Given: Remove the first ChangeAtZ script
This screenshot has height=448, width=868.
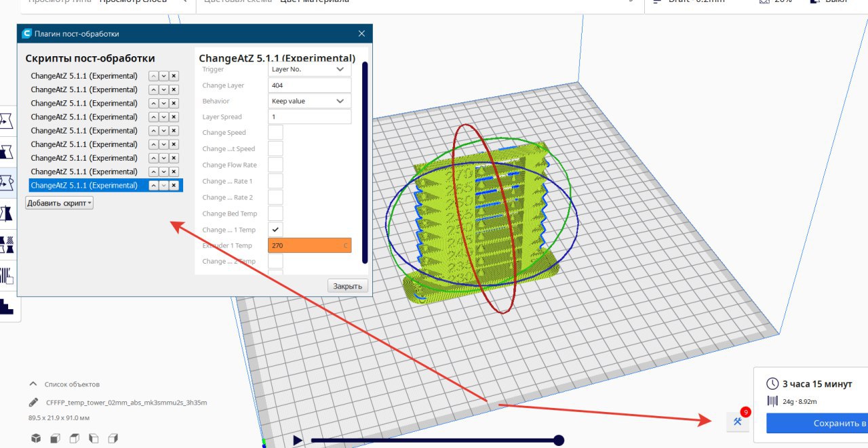Looking at the screenshot, I should coord(174,76).
